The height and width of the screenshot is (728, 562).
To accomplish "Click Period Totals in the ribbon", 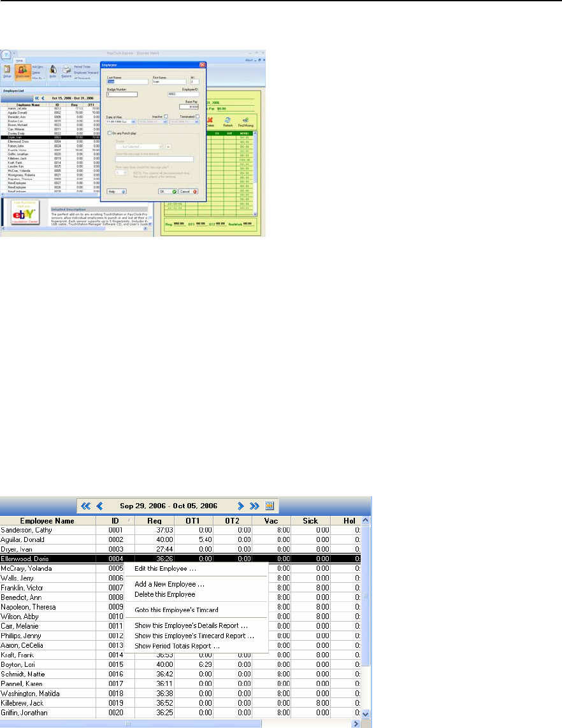I will click(x=82, y=67).
